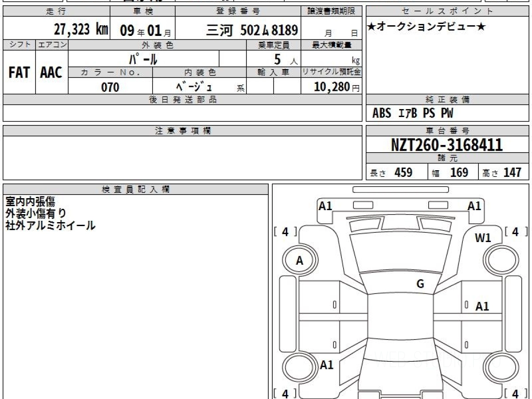Viewport: 532px width, 399px height.
Task: Click the 諸元 section header
Action: pos(447,158)
